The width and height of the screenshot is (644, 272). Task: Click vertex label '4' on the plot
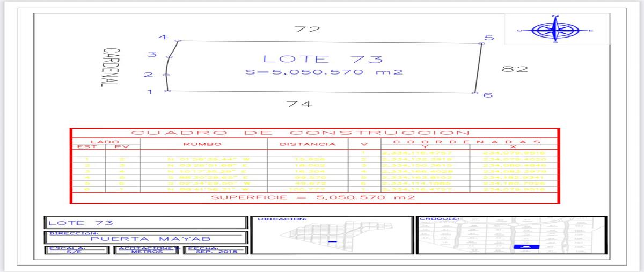coord(163,38)
